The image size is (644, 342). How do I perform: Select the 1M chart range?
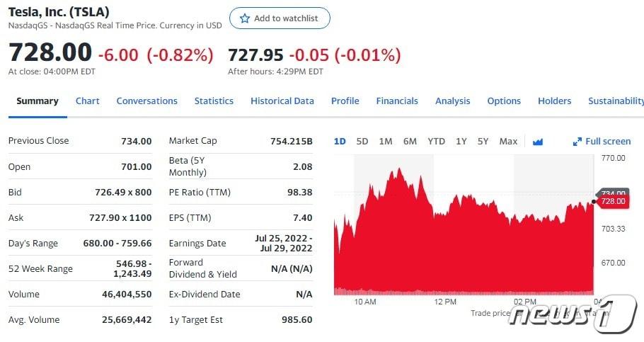(386, 142)
